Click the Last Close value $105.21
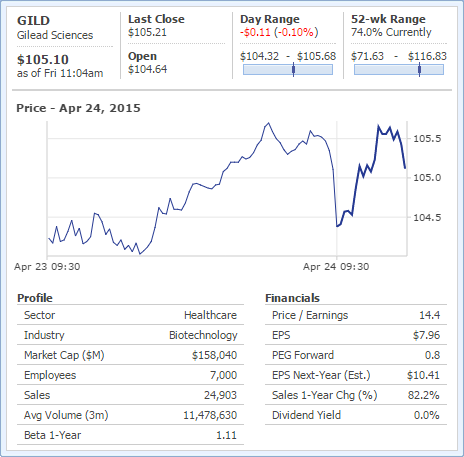464x457 pixels. click(147, 32)
